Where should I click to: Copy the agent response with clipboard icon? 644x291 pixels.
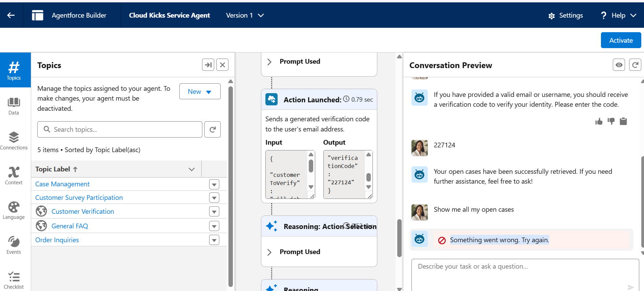point(623,121)
